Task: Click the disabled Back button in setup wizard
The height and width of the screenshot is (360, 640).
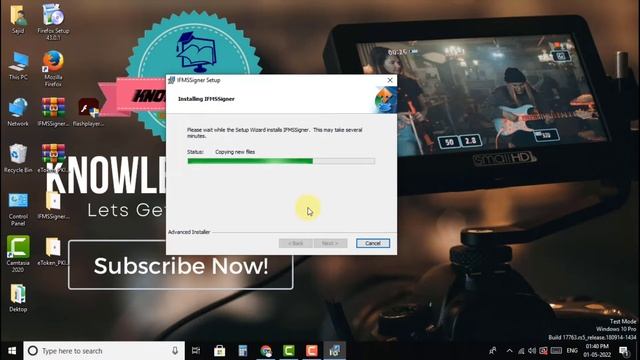Action: click(296, 243)
